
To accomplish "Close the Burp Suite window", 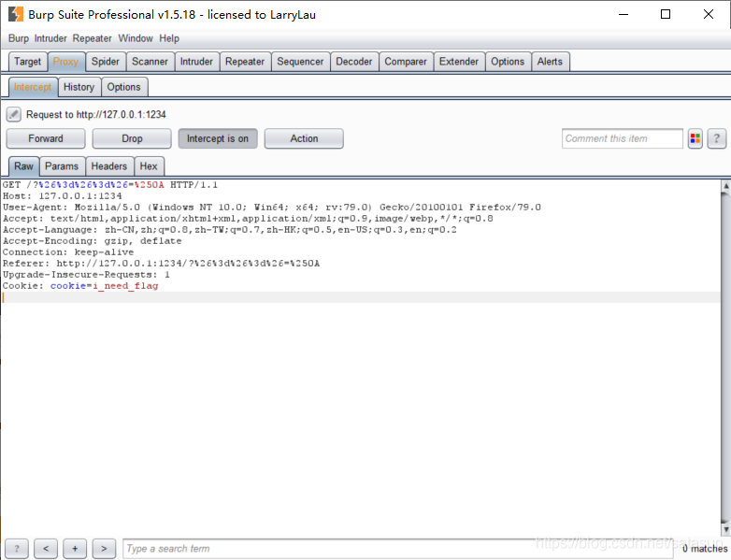I will [x=709, y=14].
